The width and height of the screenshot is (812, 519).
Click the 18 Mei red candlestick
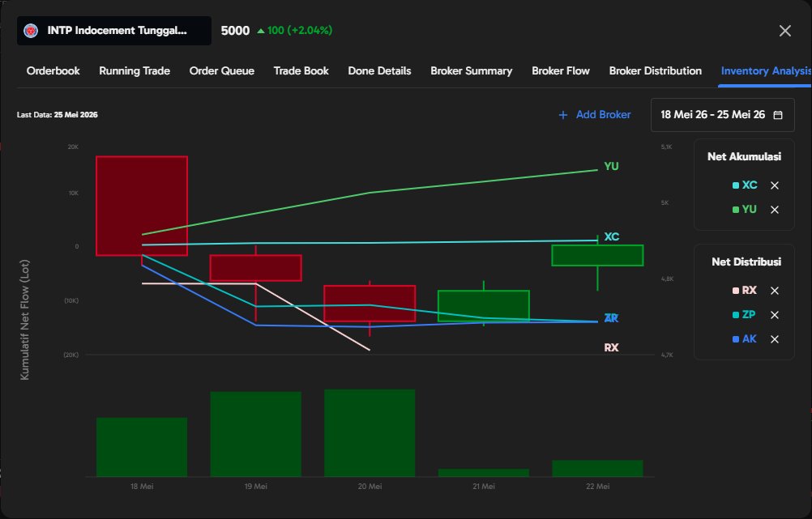click(142, 206)
